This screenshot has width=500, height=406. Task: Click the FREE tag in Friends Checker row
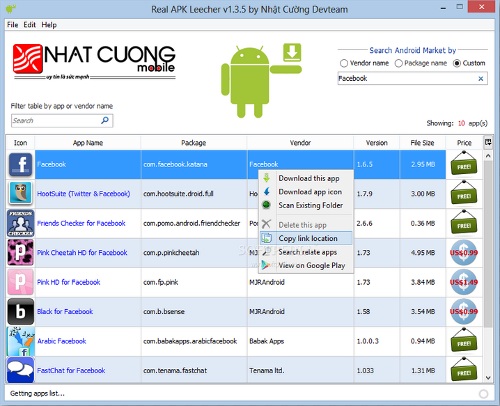click(464, 222)
